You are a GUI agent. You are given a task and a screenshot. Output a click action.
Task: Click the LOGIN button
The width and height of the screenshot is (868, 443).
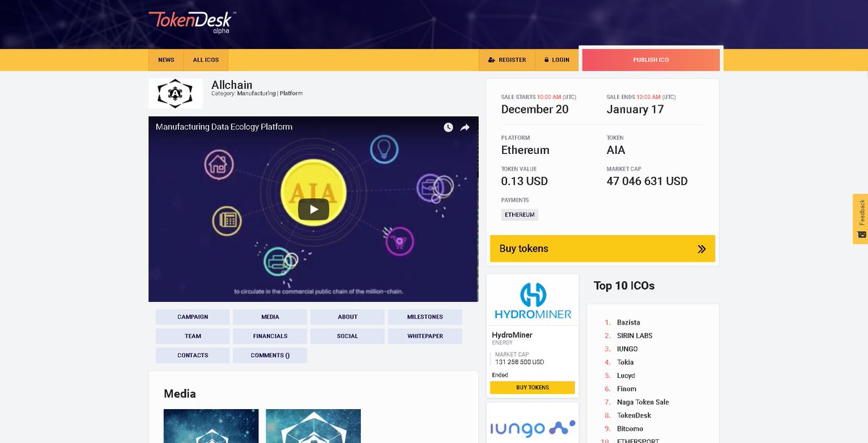click(557, 60)
